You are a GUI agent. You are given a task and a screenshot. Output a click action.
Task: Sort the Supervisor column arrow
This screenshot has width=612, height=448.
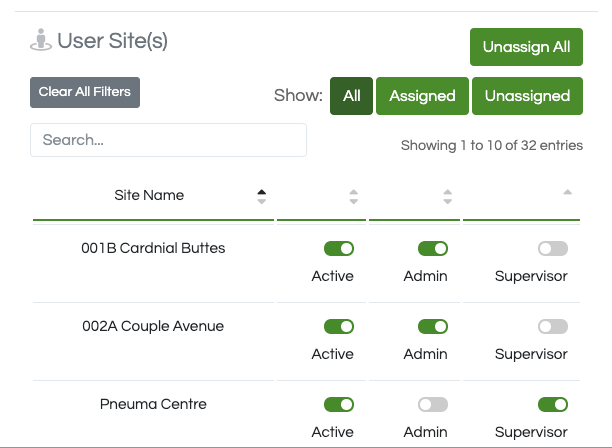[x=568, y=192]
